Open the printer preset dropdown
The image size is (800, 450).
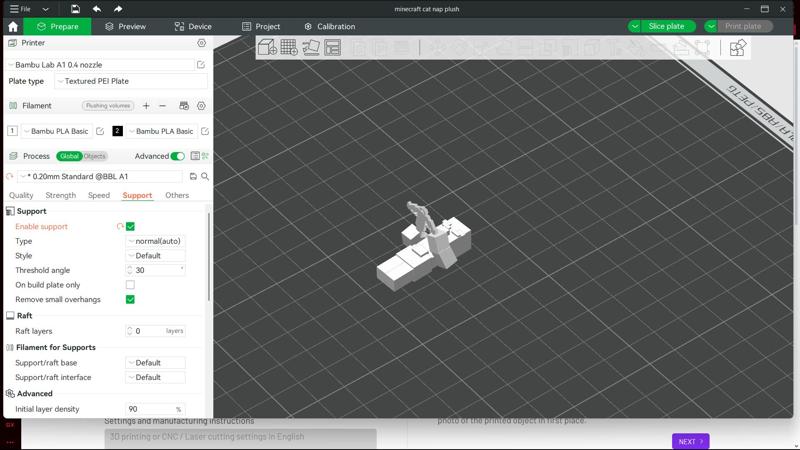pyautogui.click(x=100, y=65)
